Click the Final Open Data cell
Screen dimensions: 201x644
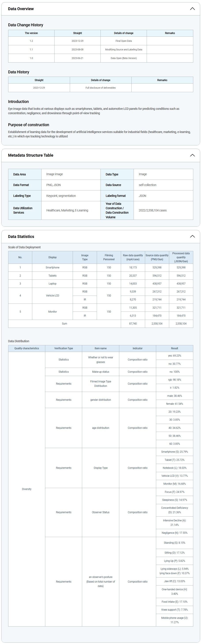tap(123, 41)
